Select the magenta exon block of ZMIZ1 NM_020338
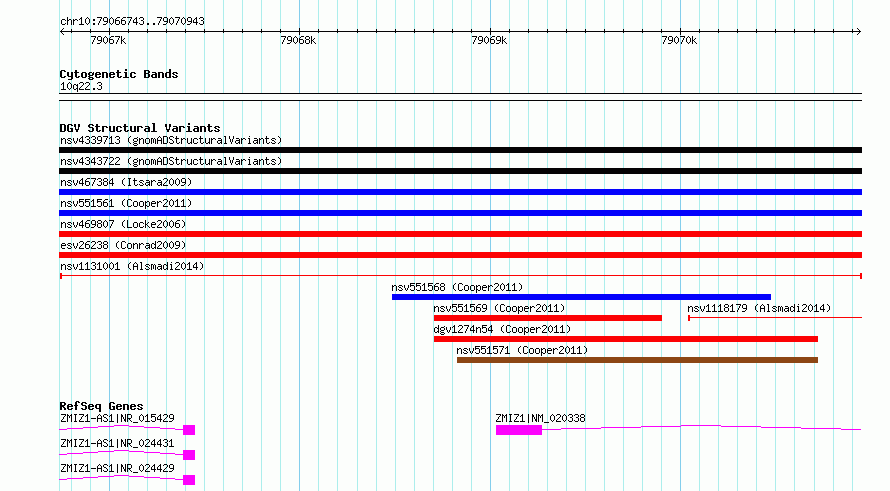Viewport: 890px width, 491px height. tap(519, 430)
